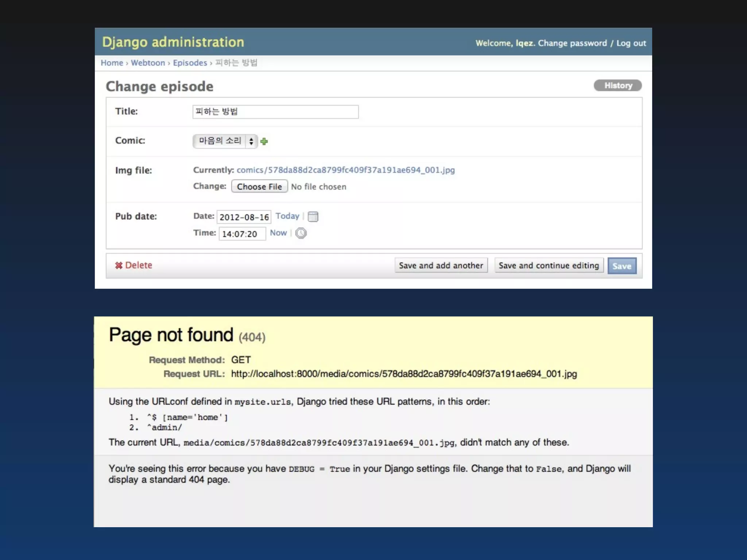Open the Comic dropdown selector
The height and width of the screenshot is (560, 747).
[x=220, y=141]
